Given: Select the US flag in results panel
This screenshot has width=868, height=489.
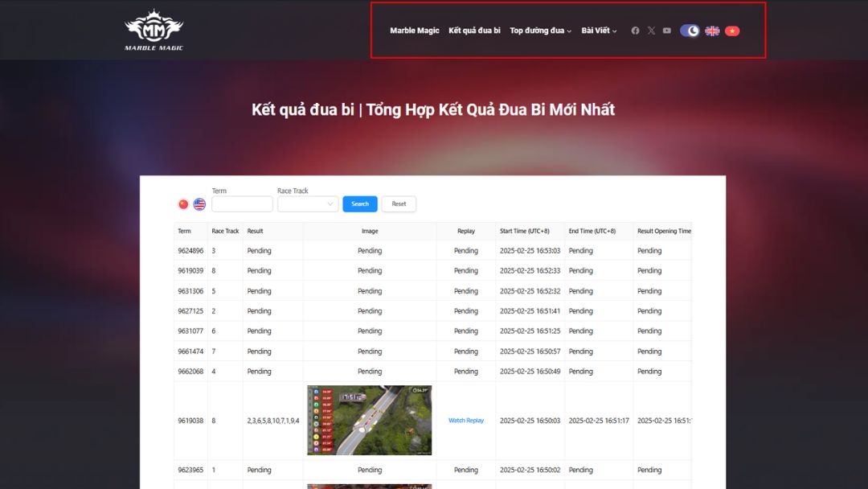Looking at the screenshot, I should point(199,203).
